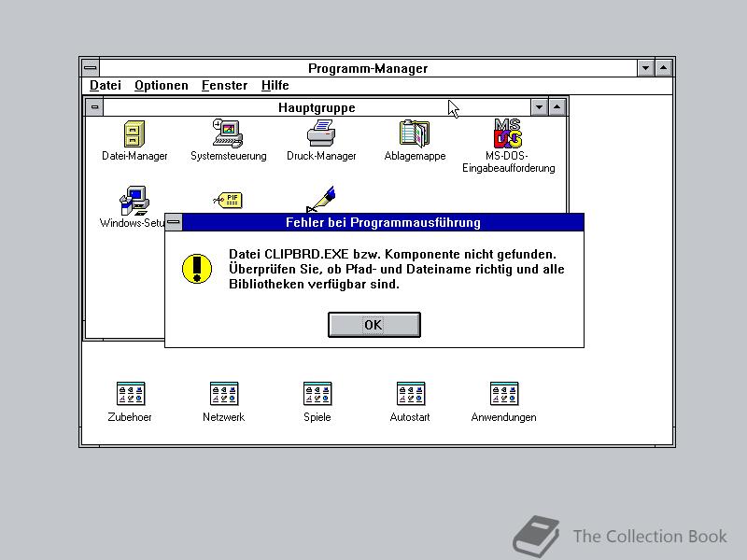Minimize the Programm-Manager window
Viewport: 747px width, 560px height.
(645, 68)
